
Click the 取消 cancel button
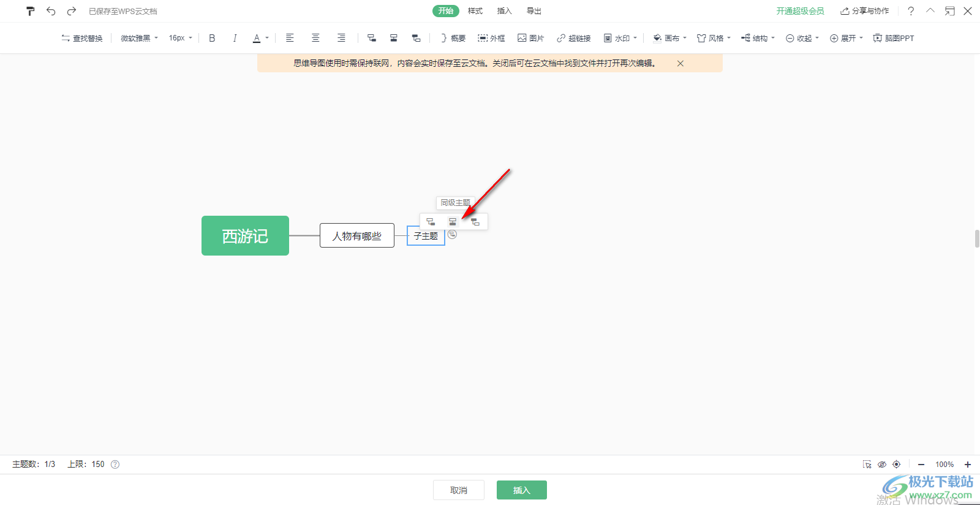coord(459,490)
